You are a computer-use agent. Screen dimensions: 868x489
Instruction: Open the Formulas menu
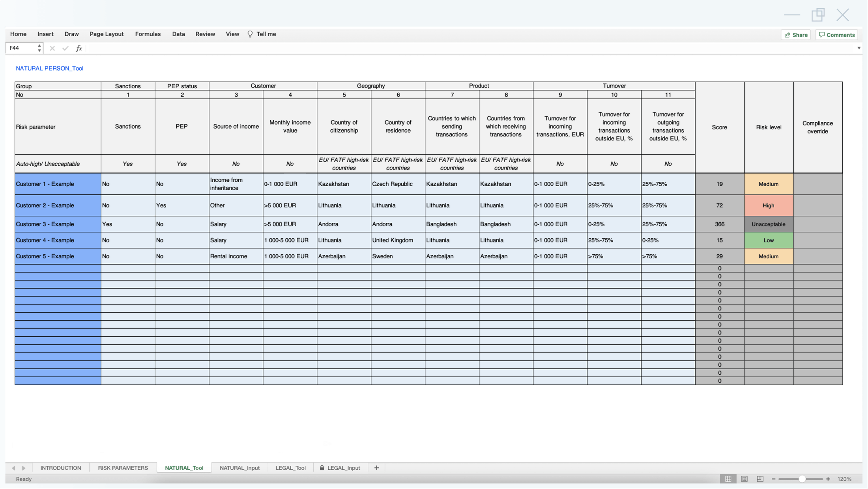[148, 34]
